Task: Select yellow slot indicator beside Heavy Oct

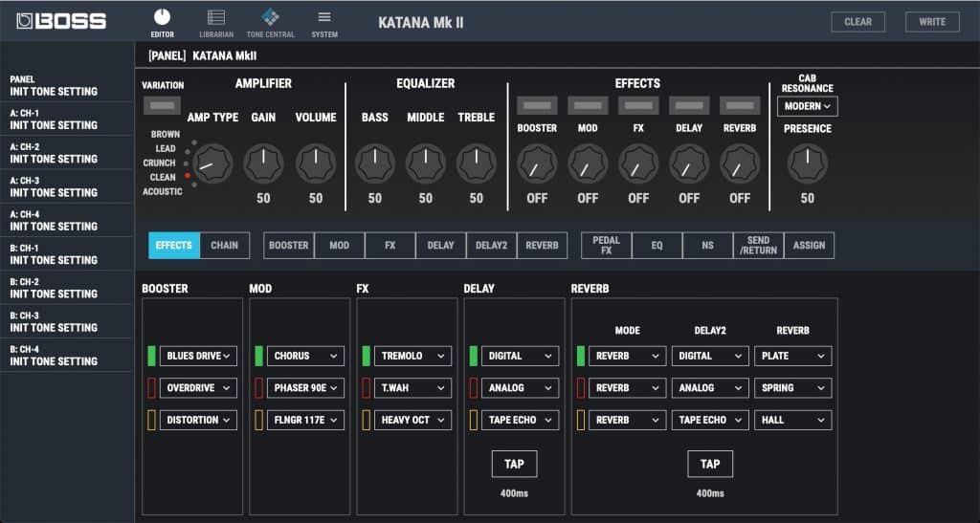Action: 365,420
